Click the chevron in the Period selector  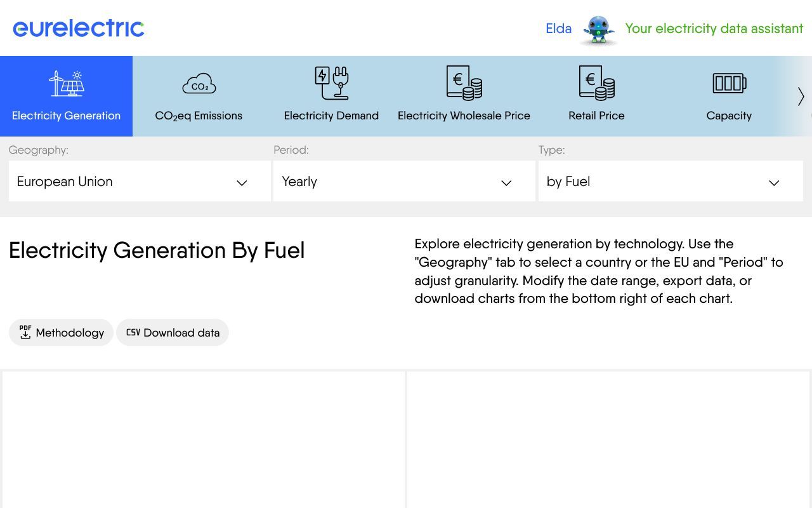click(x=506, y=183)
